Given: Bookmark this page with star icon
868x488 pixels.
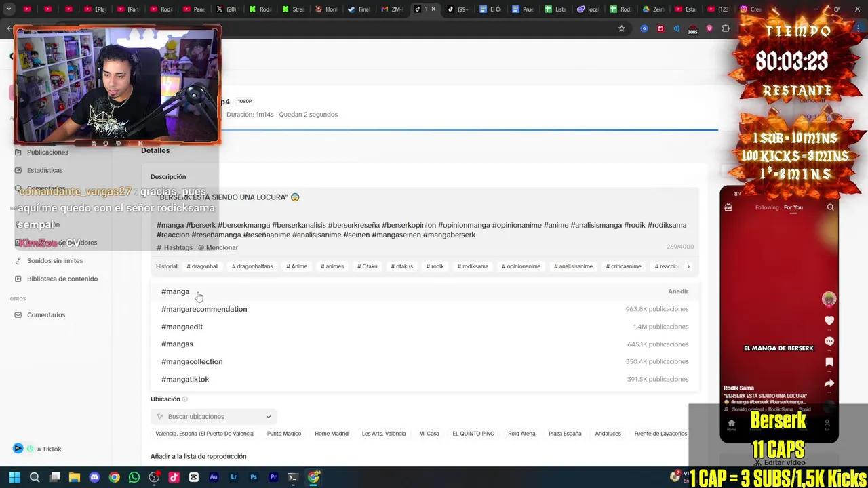Looking at the screenshot, I should [x=621, y=28].
